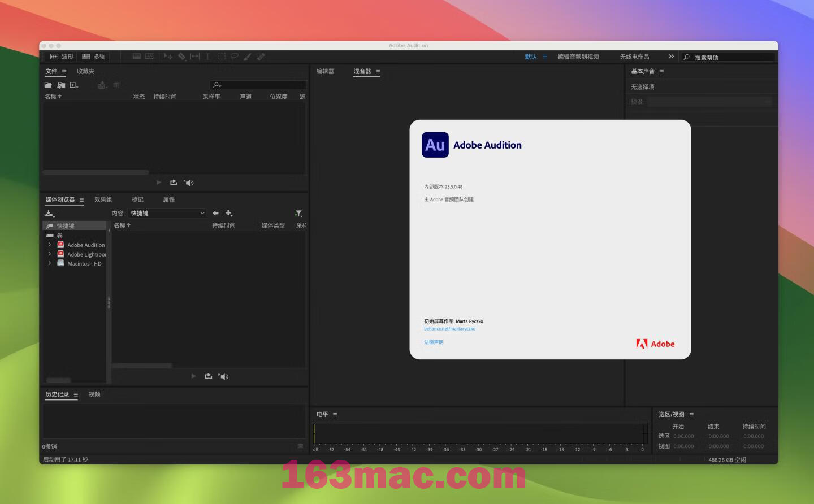The width and height of the screenshot is (814, 504).
Task: Click Play button in Media Browser panel
Action: pos(193,376)
